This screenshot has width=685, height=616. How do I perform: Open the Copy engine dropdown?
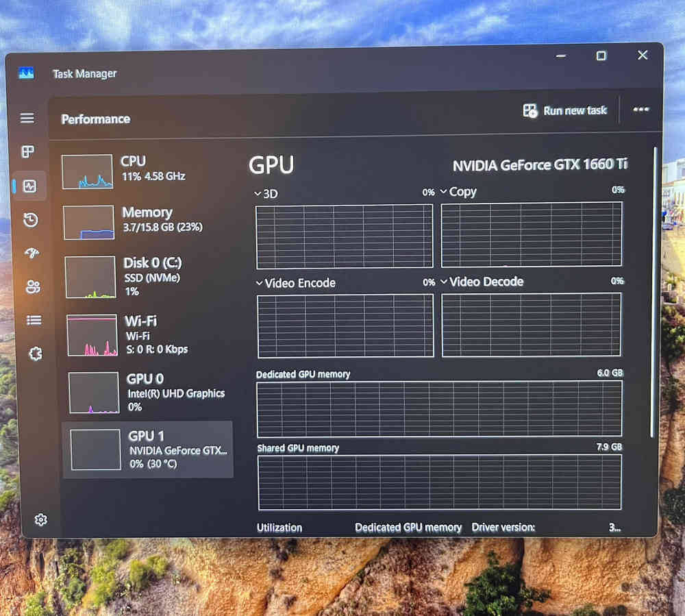pos(458,192)
